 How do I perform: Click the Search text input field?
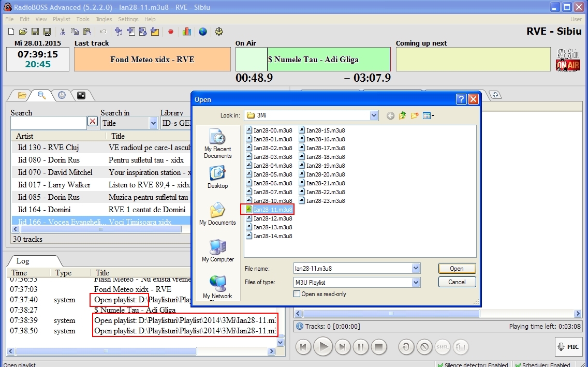(49, 123)
